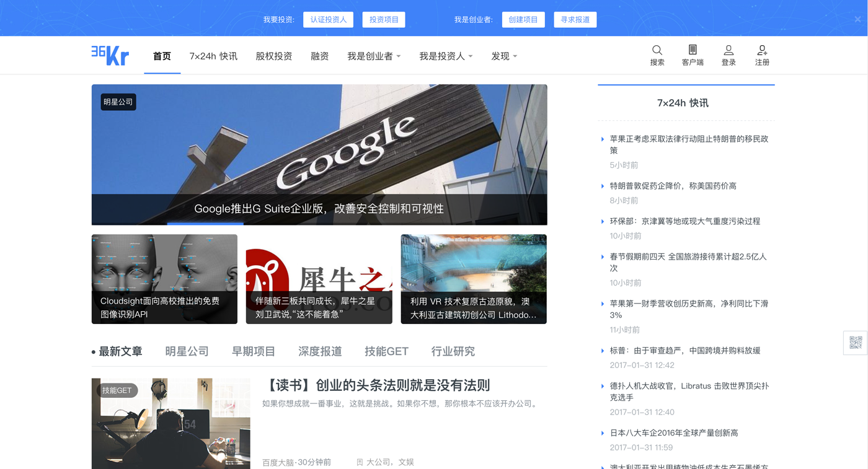The width and height of the screenshot is (868, 469).
Task: Click 明星公司 tag on banner
Action: tap(118, 102)
